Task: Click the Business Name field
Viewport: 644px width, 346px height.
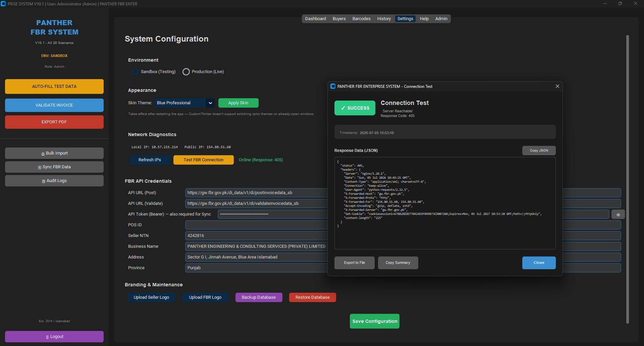Action: coord(403,247)
